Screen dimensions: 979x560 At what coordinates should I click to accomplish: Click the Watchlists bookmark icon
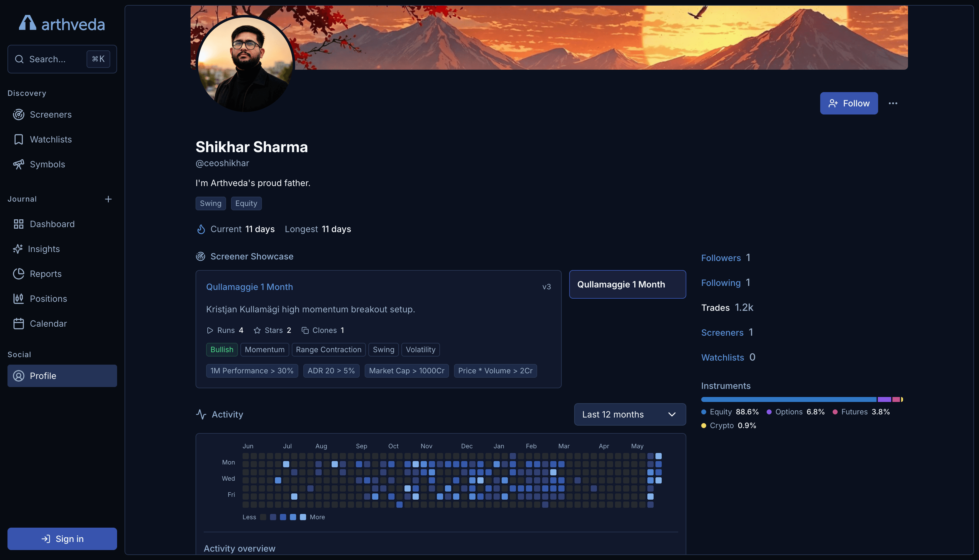pos(18,139)
